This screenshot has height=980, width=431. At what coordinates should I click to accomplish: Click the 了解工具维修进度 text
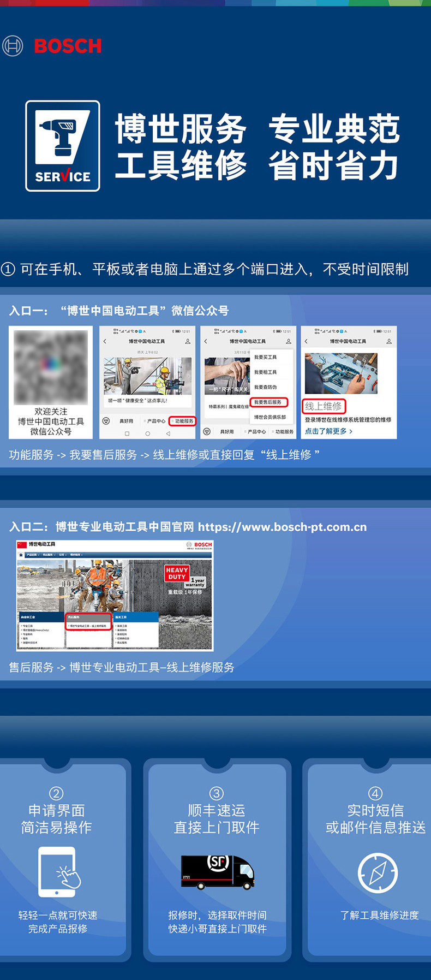[x=380, y=915]
